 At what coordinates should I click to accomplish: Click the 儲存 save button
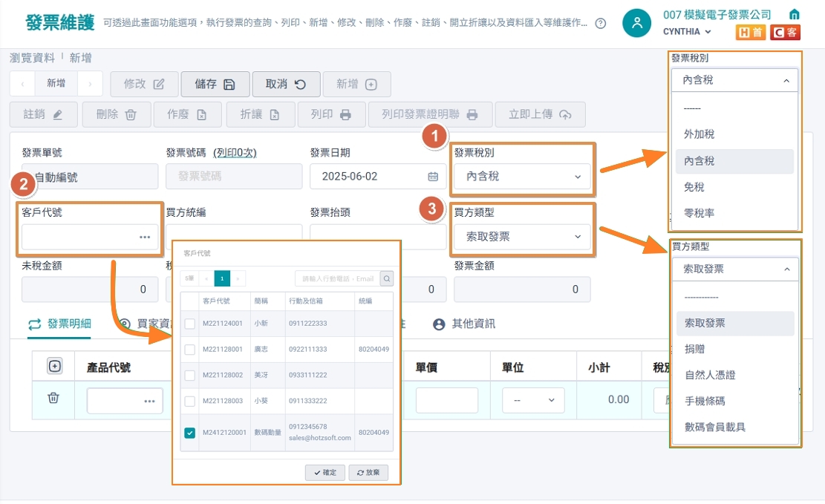click(215, 84)
